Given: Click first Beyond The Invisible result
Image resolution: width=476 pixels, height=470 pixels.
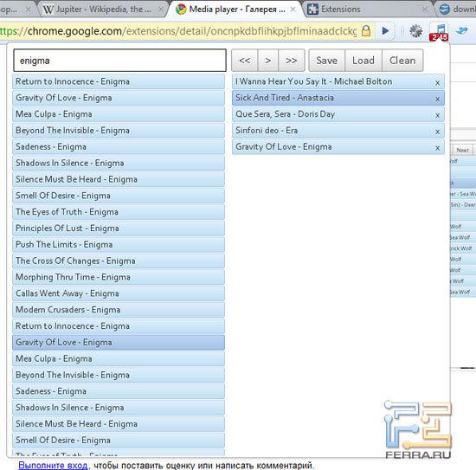Looking at the screenshot, I should pyautogui.click(x=119, y=131).
